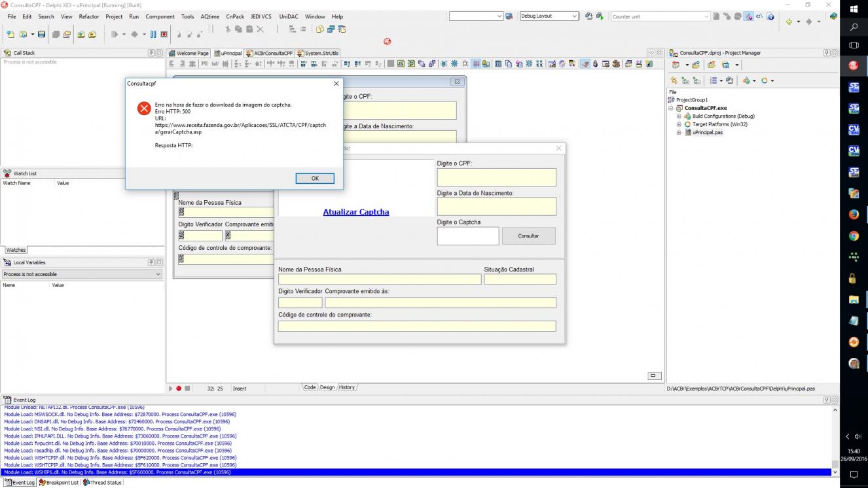Click the Atualizar Captcha link

coord(356,212)
